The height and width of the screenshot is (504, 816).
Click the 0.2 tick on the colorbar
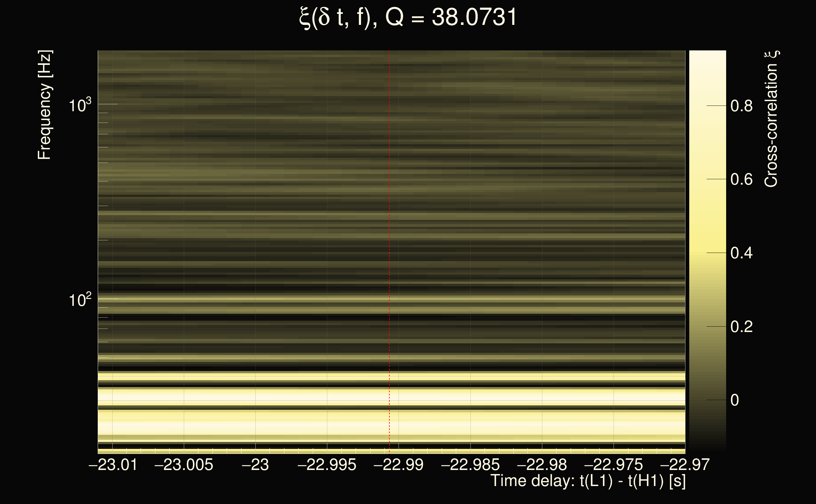tap(741, 326)
